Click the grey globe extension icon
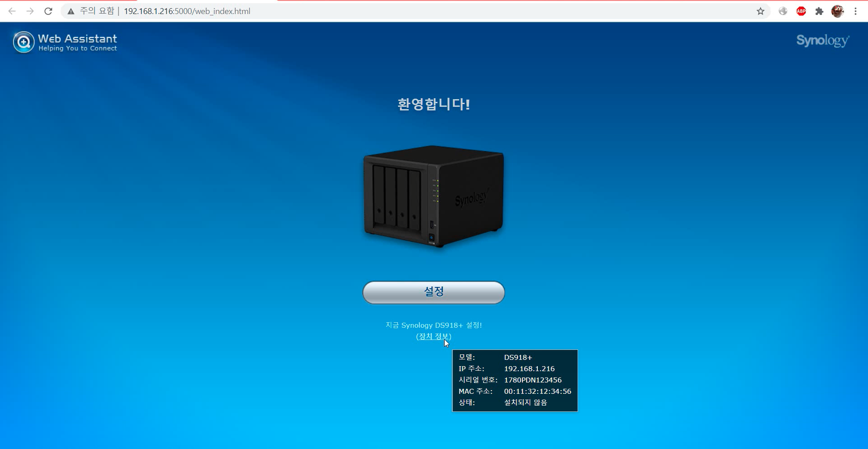Screen dimensions: 868x449 pos(783,11)
